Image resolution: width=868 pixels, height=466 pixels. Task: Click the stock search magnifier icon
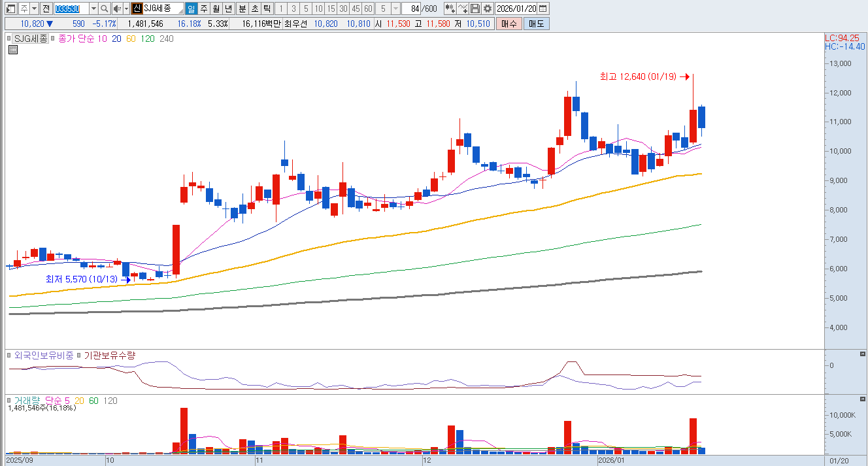(x=104, y=8)
